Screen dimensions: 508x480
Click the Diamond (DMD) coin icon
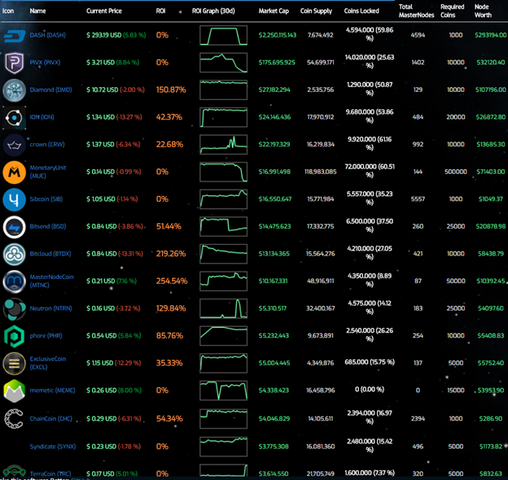pyautogui.click(x=14, y=90)
